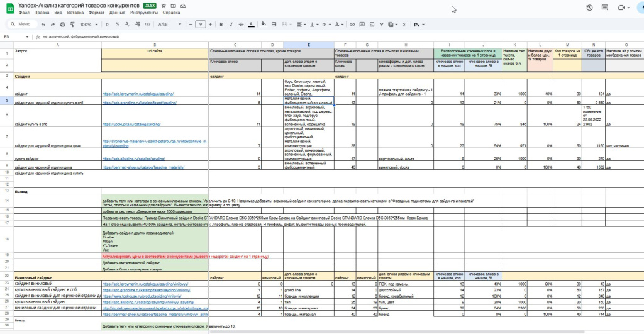Click the cell borders icon
The image size is (644, 334).
[x=274, y=25]
